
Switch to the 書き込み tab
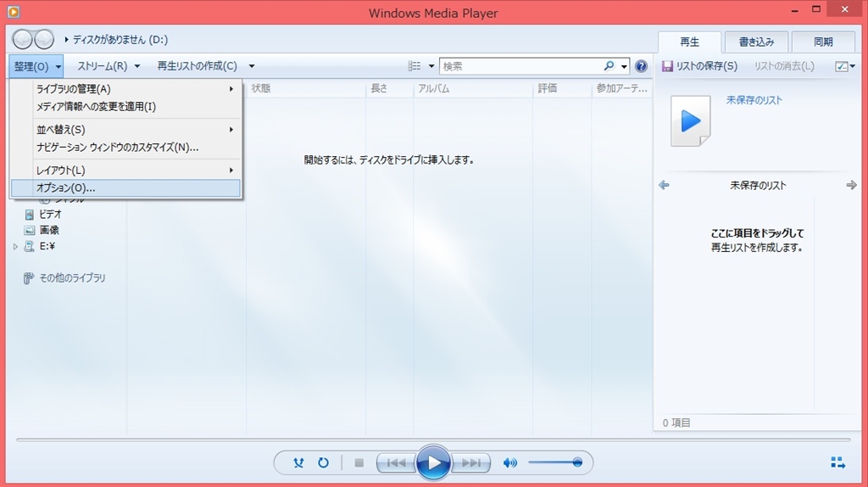click(x=756, y=42)
